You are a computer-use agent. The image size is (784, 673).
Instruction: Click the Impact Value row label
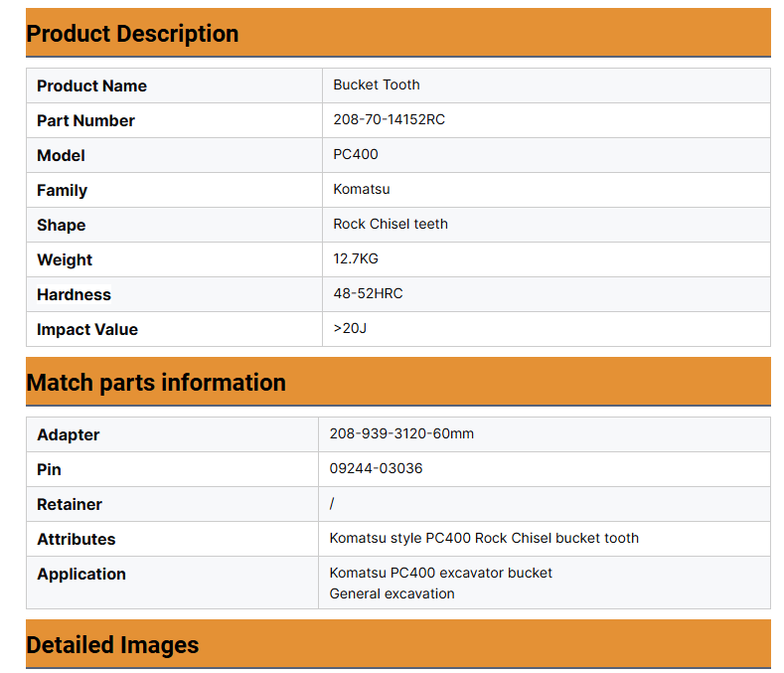87,330
